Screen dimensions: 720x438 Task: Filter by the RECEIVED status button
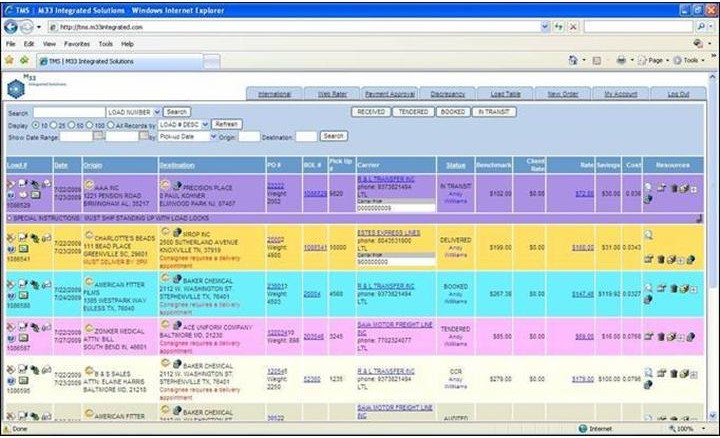pyautogui.click(x=371, y=112)
